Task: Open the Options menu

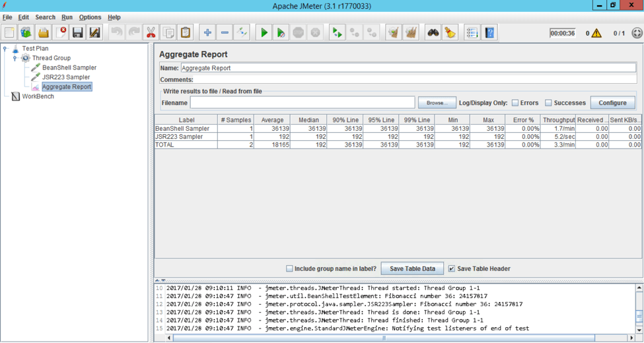Action: (90, 17)
